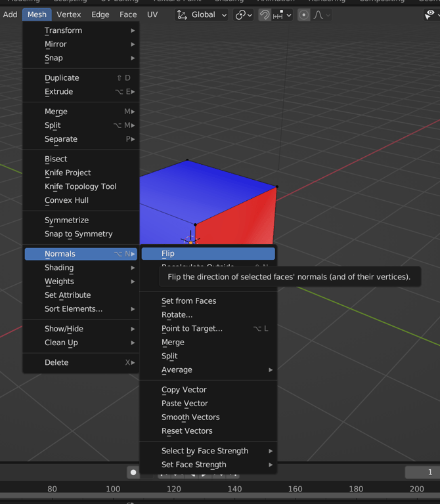440x504 pixels.
Task: Choose Duplicate from the Mesh menu
Action: tap(81, 78)
